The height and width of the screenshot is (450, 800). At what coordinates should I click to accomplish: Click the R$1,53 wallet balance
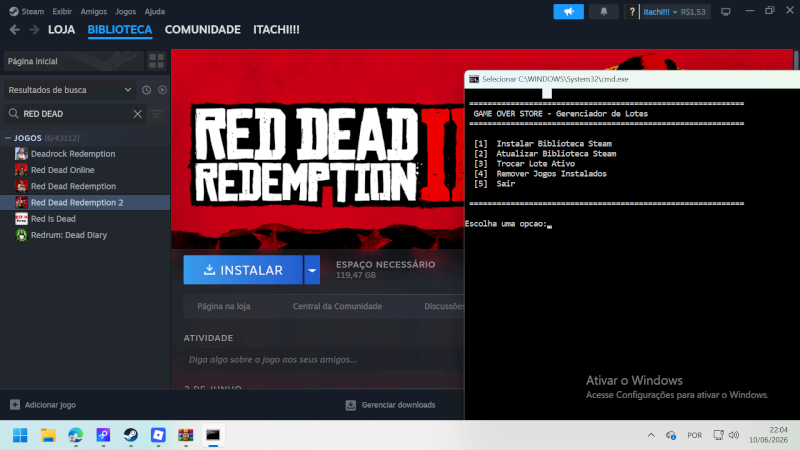693,12
